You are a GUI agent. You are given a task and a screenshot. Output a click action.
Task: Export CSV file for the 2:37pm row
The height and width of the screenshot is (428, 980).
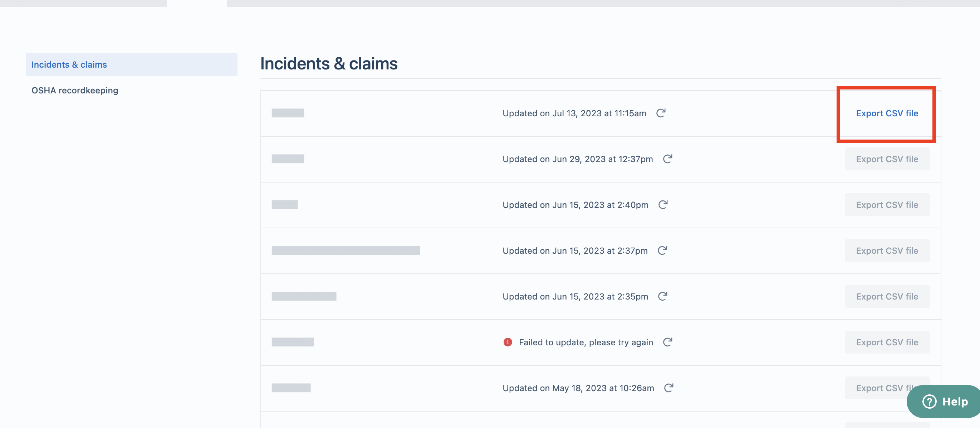pyautogui.click(x=887, y=251)
